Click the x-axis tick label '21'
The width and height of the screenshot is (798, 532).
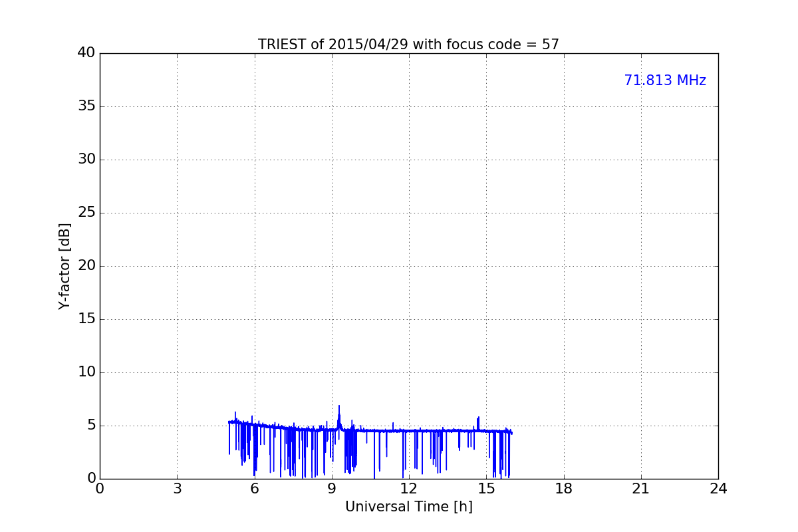click(641, 489)
